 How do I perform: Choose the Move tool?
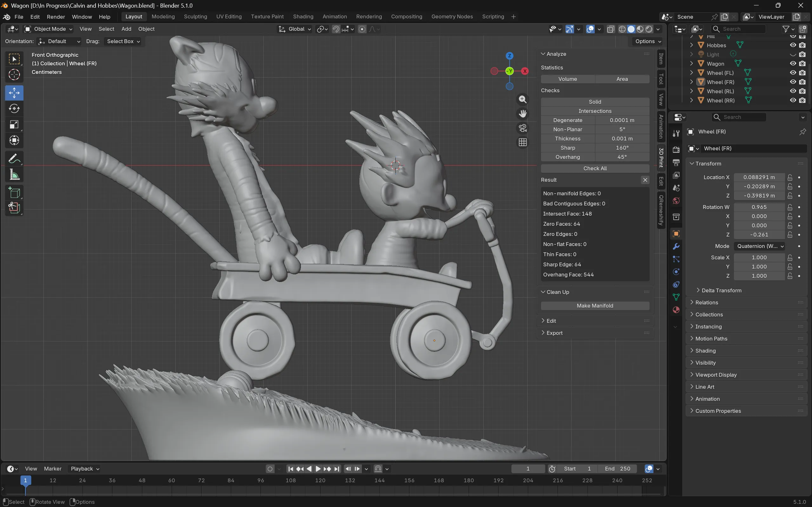coord(14,93)
